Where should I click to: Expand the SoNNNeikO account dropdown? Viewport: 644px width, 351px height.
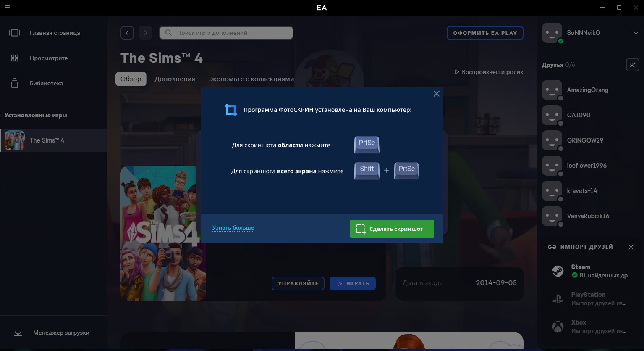[636, 33]
